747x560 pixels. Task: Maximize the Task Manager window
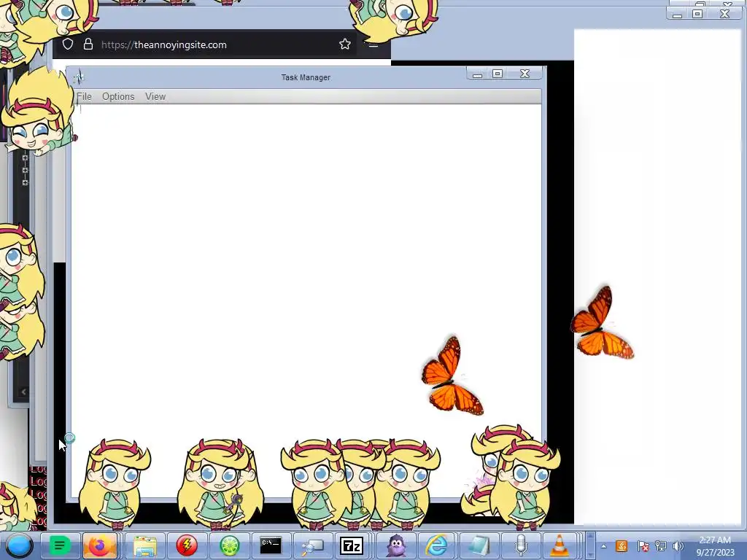coord(498,74)
